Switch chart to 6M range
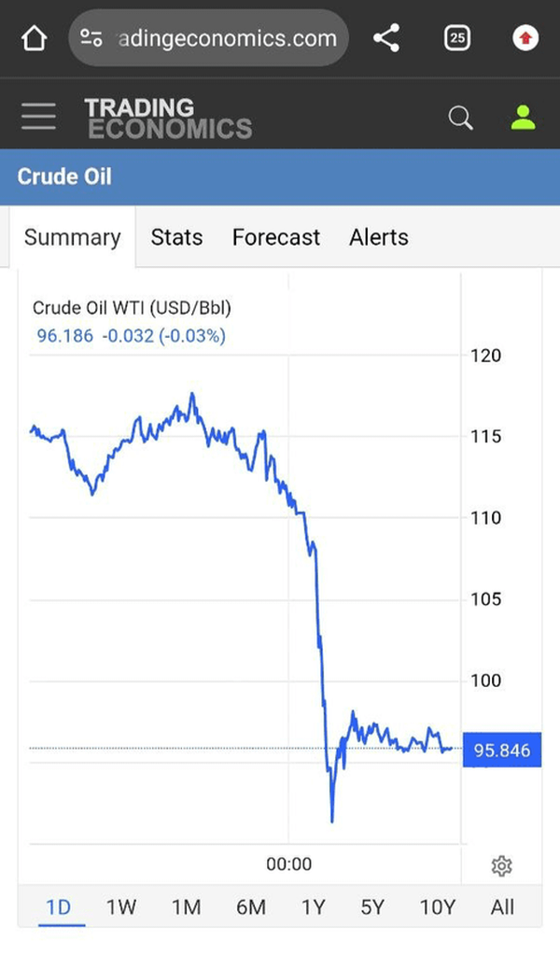The height and width of the screenshot is (969, 560). pos(250,906)
